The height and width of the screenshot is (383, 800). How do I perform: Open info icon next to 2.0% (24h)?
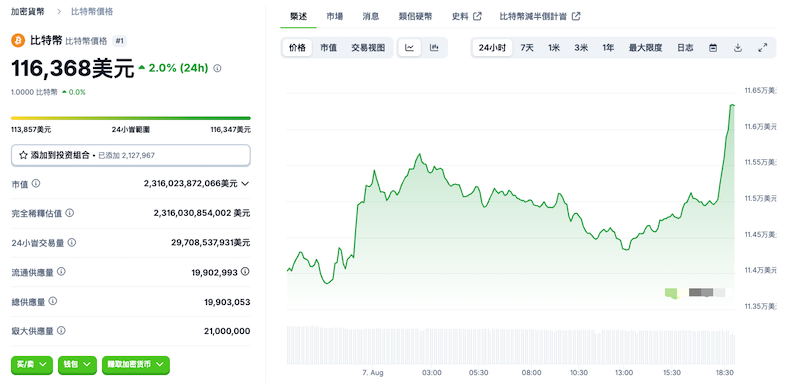(x=217, y=68)
